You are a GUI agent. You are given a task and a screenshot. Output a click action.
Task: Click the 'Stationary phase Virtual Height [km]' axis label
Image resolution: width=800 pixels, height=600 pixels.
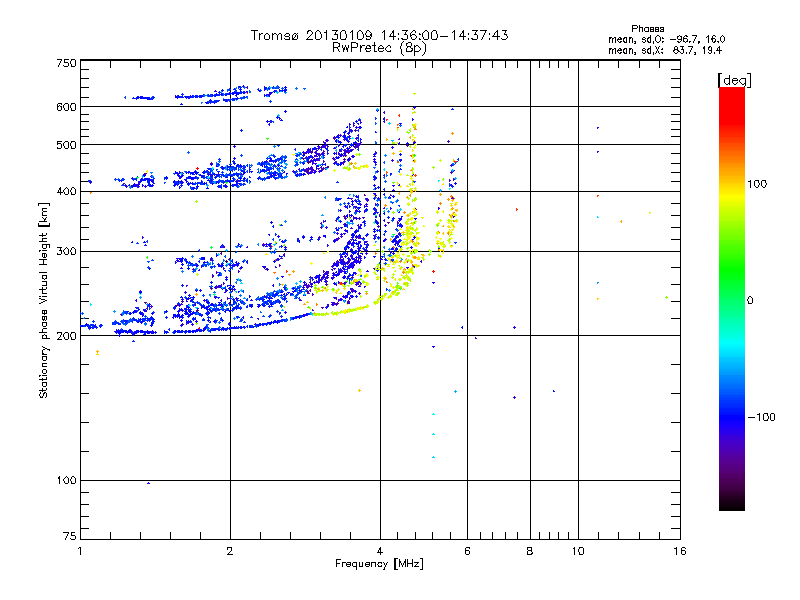click(x=44, y=300)
